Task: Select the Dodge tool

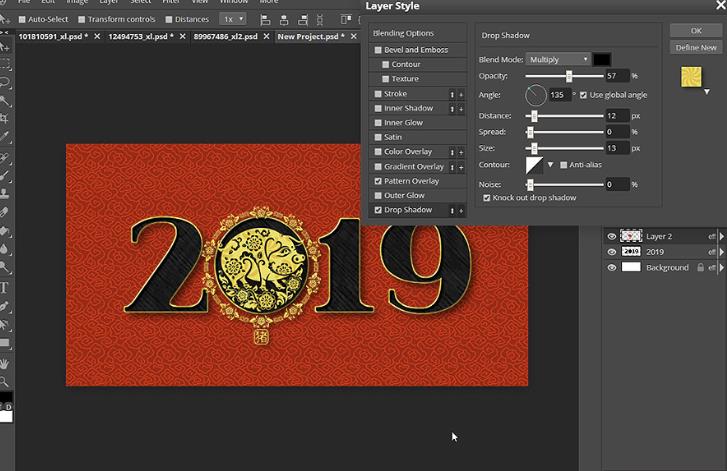Action: click(x=4, y=267)
